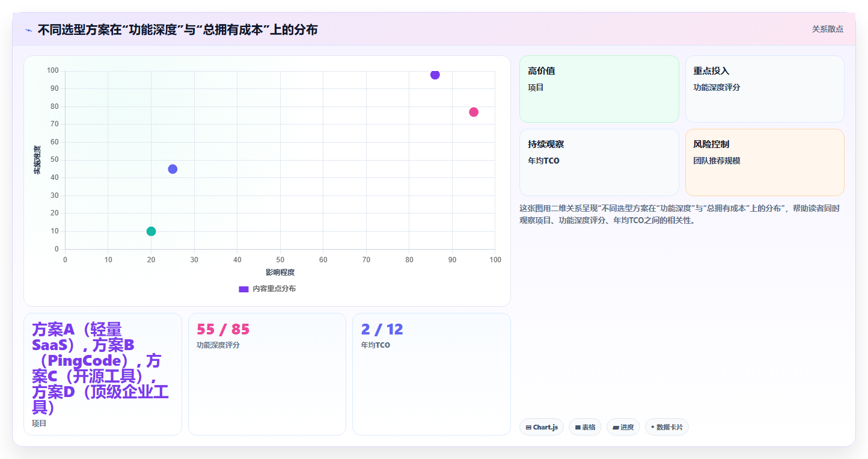
Task: Toggle the 内容重点分布 legend item
Action: 267,289
